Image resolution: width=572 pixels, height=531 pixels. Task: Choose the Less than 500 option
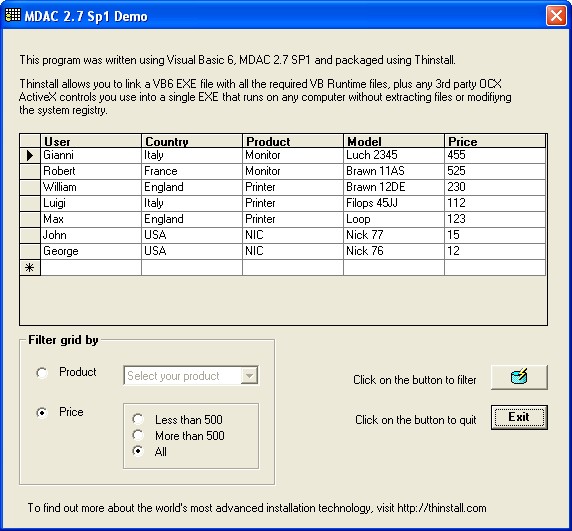point(138,419)
